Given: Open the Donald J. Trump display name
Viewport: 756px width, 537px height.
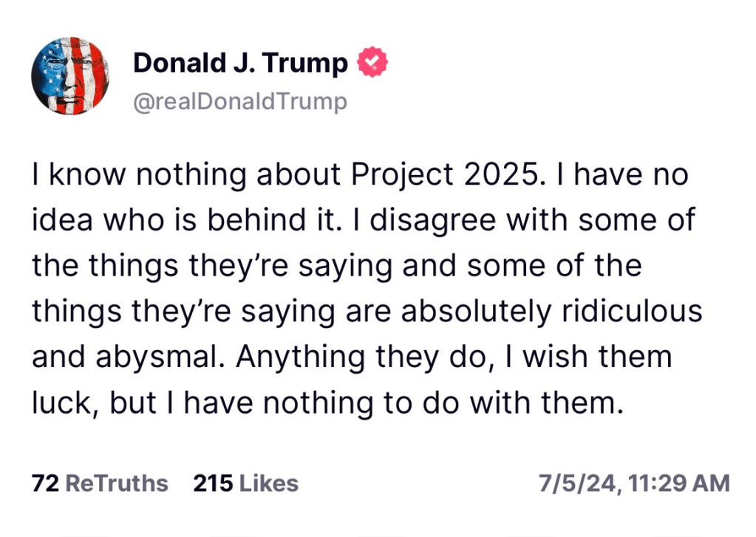Looking at the screenshot, I should pyautogui.click(x=240, y=64).
